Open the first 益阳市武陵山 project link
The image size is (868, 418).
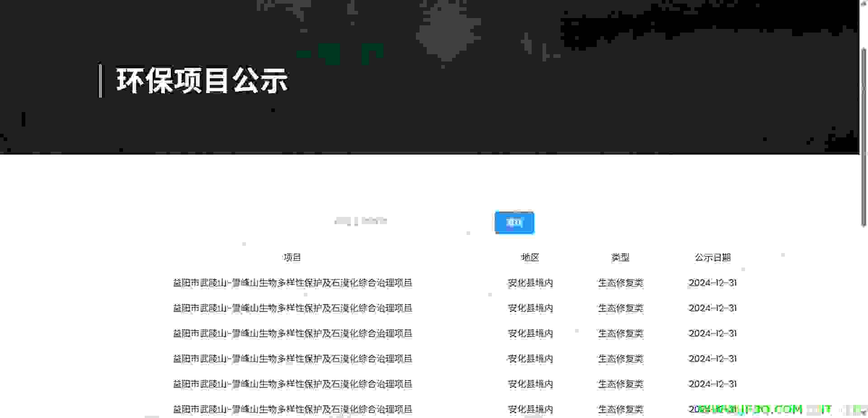click(x=292, y=283)
